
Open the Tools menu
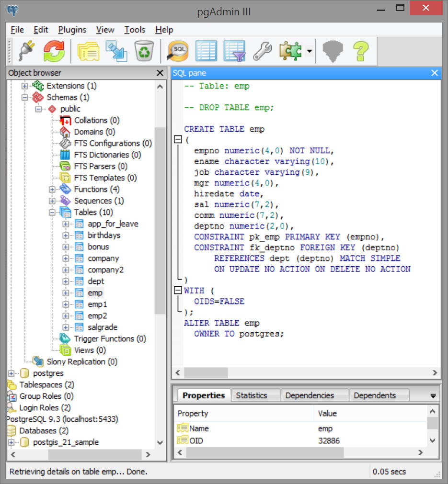tap(135, 30)
